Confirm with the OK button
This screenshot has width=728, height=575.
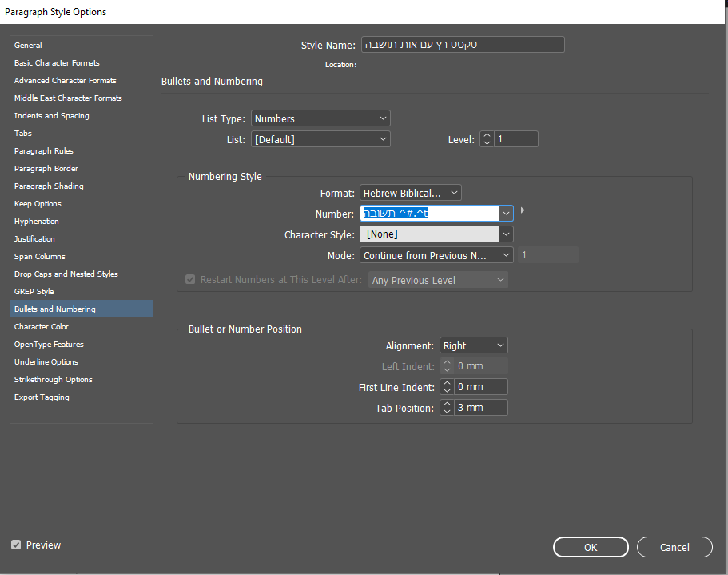(x=591, y=547)
